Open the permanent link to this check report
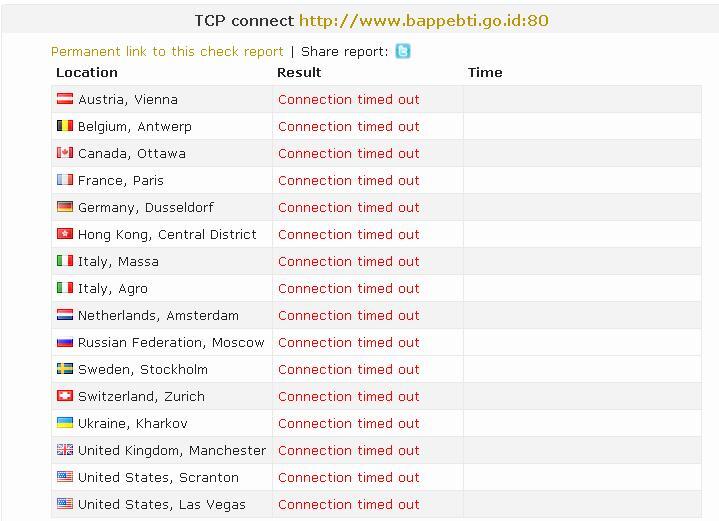This screenshot has width=719, height=521. (167, 51)
